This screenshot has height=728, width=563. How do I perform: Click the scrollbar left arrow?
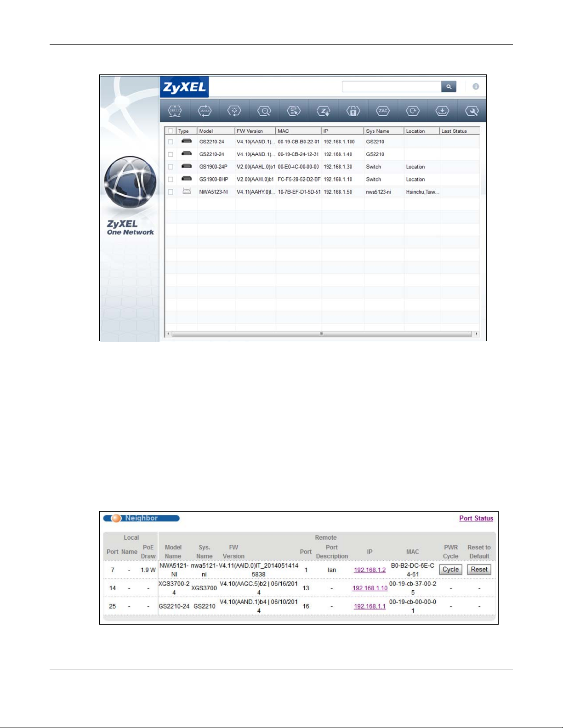(168, 334)
